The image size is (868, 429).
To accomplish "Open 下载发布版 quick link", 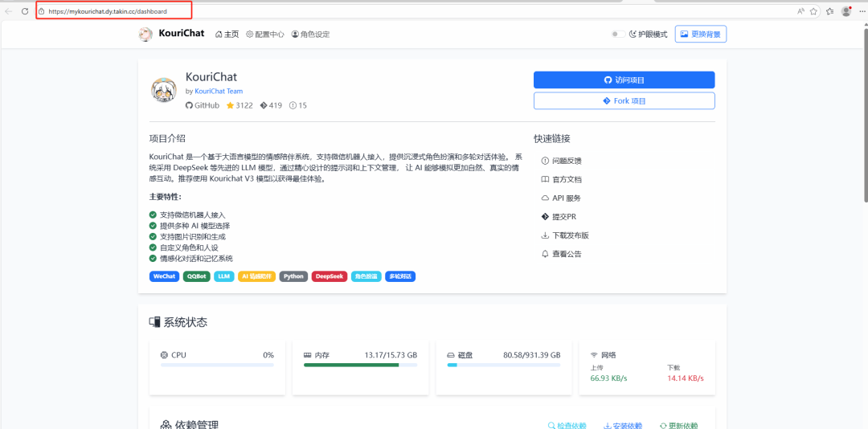I will click(x=565, y=235).
